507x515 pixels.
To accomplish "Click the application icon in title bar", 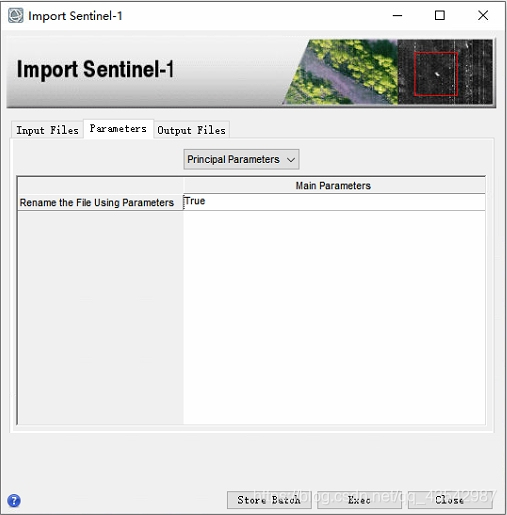I will (x=16, y=16).
